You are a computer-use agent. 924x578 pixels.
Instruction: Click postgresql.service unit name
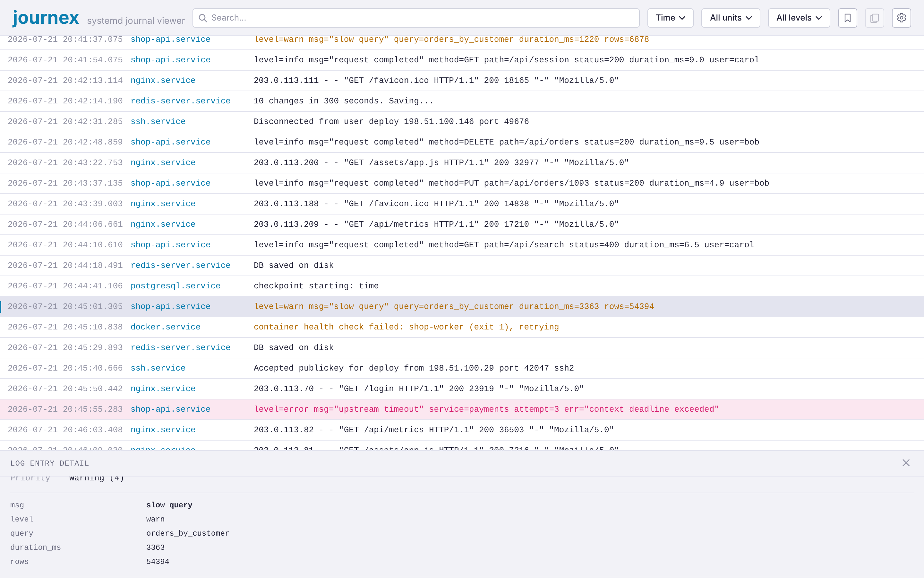tap(175, 286)
